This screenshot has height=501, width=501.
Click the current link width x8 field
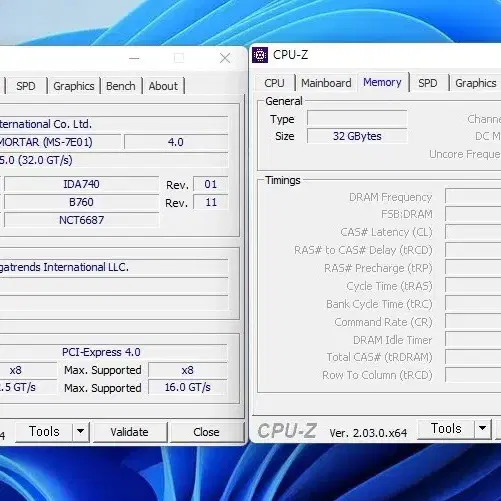coord(28,370)
